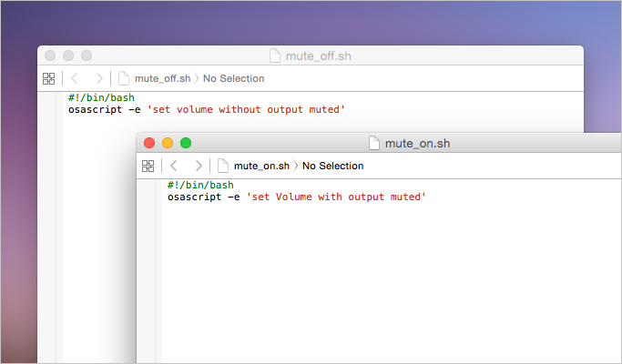Click the mute_on.sh window title text
The height and width of the screenshot is (364, 622).
[417, 143]
